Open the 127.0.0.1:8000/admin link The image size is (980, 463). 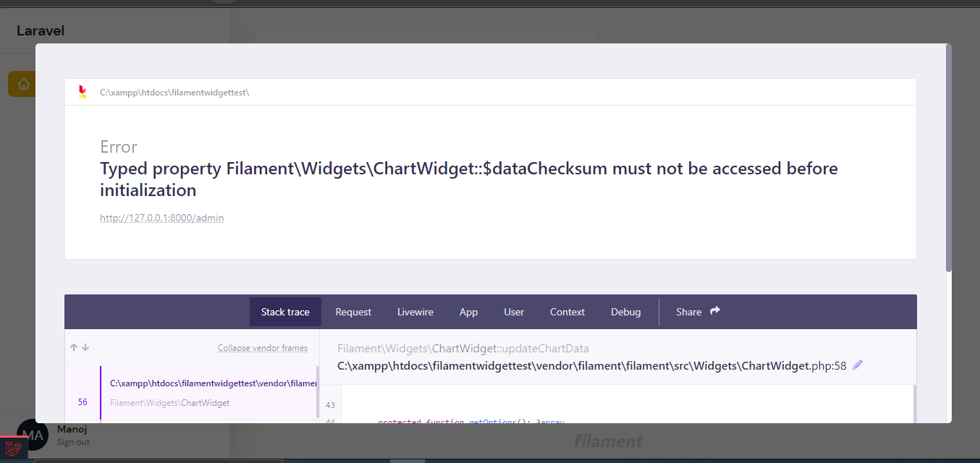(x=161, y=218)
